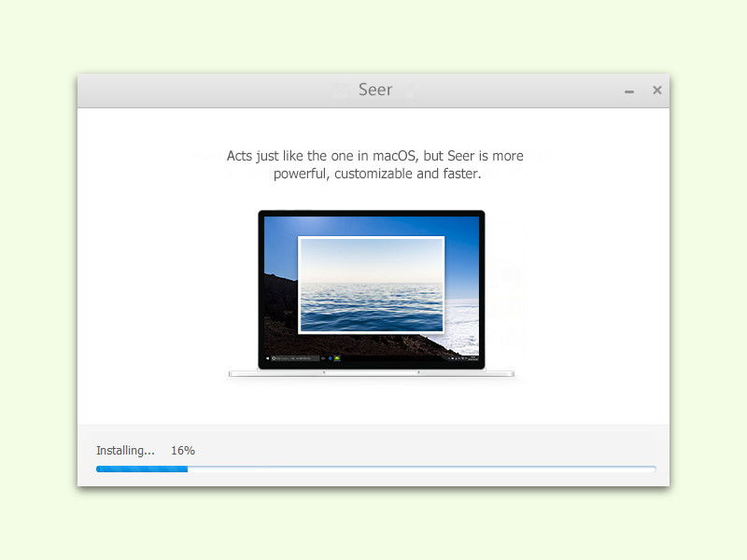This screenshot has width=747, height=560.
Task: Click the 16% progress value
Action: coord(183,451)
